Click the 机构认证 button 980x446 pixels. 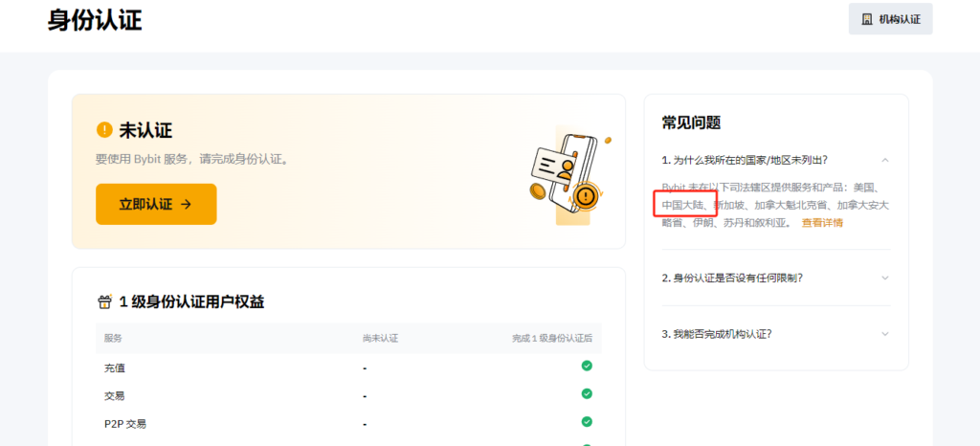(890, 19)
